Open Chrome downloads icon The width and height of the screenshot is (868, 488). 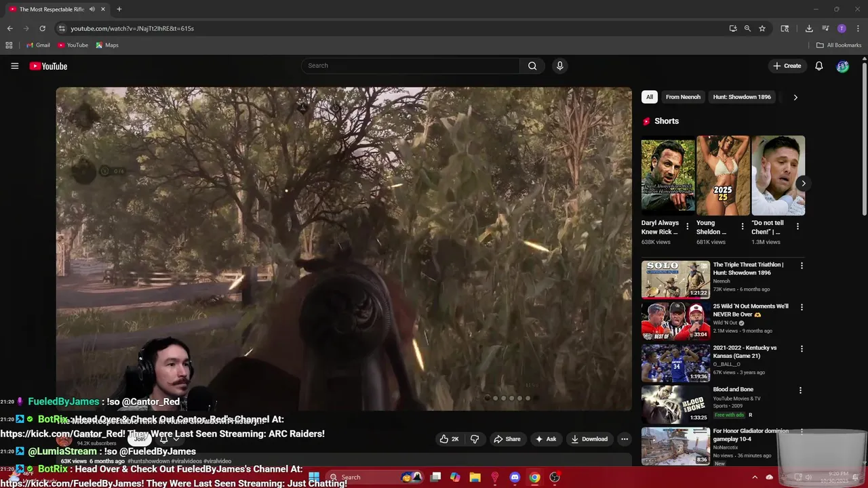point(809,28)
